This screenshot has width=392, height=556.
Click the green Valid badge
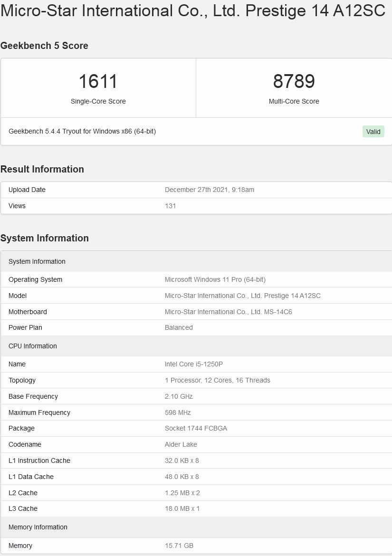click(373, 132)
